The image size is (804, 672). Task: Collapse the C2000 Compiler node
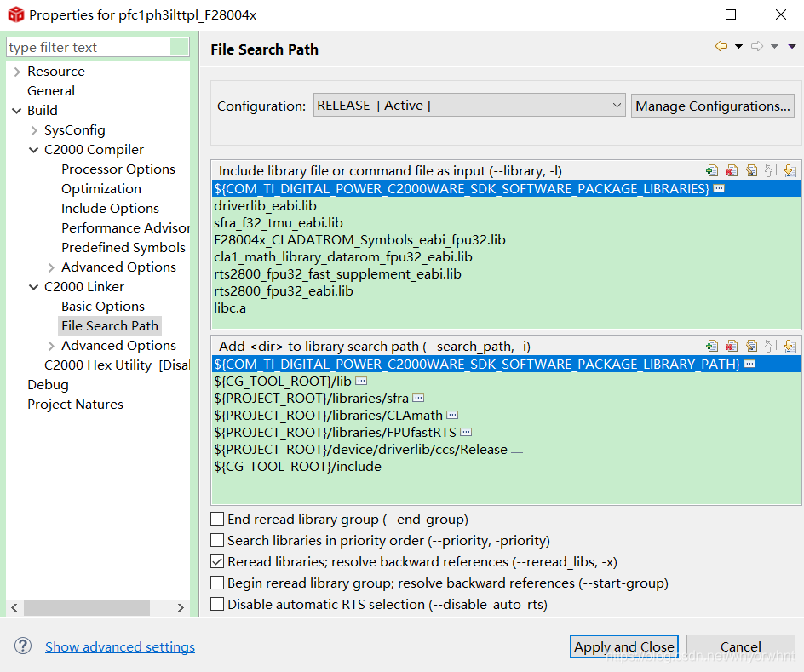pos(34,150)
